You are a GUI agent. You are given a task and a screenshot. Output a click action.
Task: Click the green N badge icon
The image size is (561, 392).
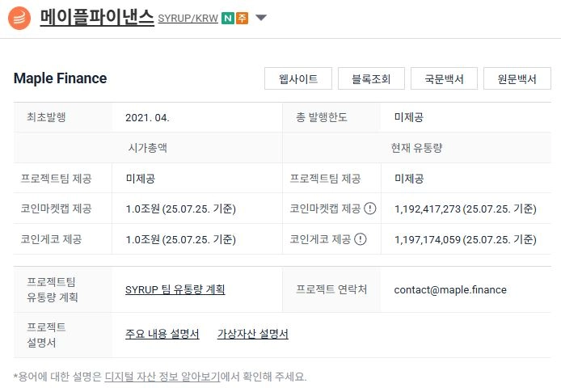(227, 18)
